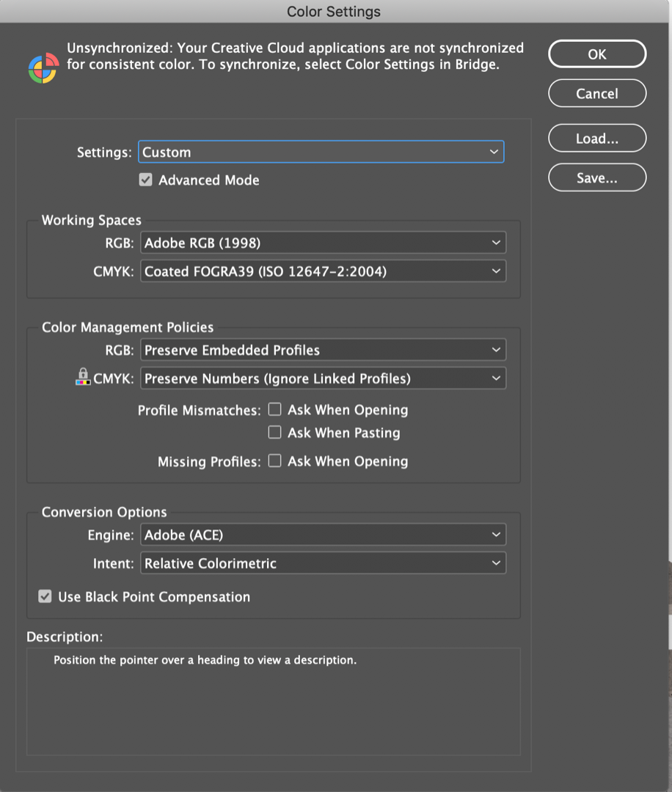The height and width of the screenshot is (792, 672).
Task: Click the Load... button
Action: click(597, 139)
